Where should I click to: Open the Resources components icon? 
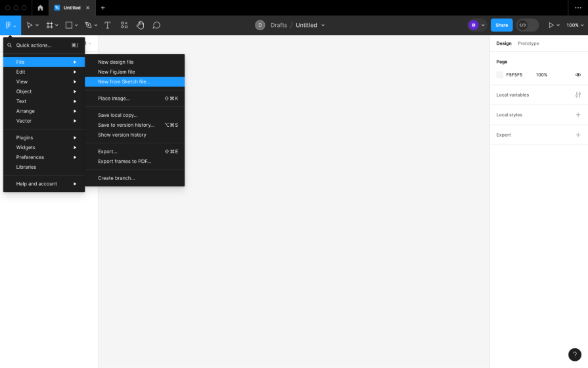124,25
